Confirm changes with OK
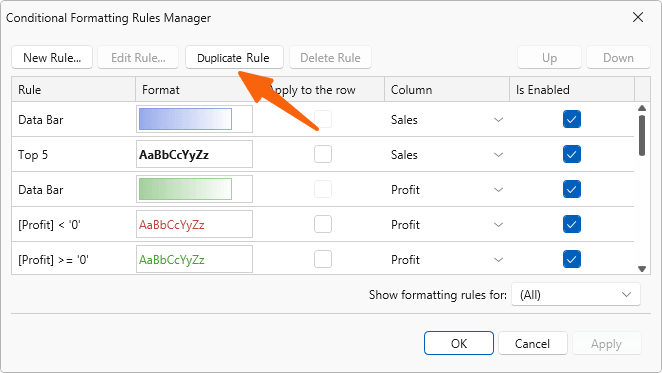Image resolution: width=662 pixels, height=373 pixels. (459, 343)
